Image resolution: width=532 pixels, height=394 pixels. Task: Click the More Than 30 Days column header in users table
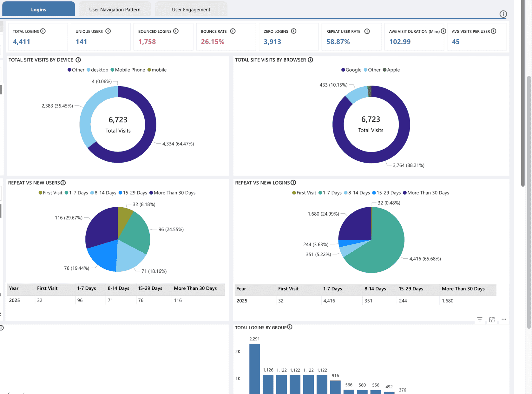coord(195,288)
